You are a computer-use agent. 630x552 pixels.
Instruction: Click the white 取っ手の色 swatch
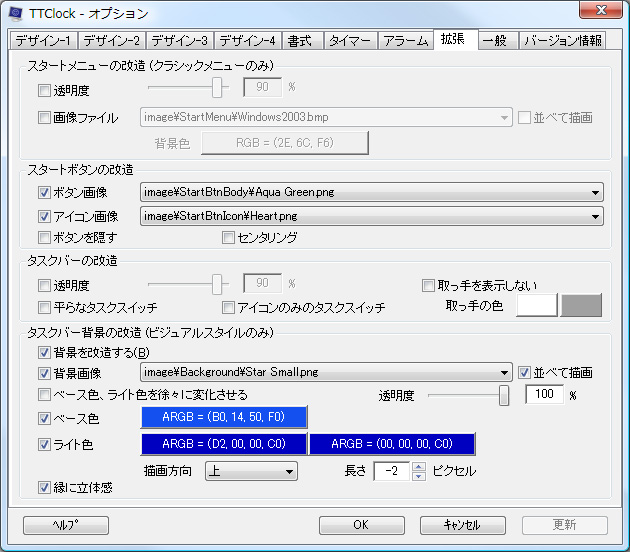537,305
